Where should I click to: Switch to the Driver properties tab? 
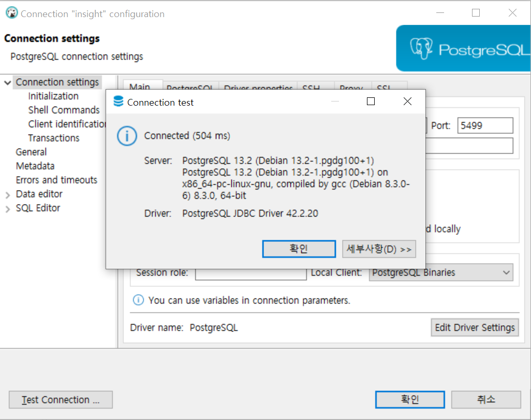(258, 86)
